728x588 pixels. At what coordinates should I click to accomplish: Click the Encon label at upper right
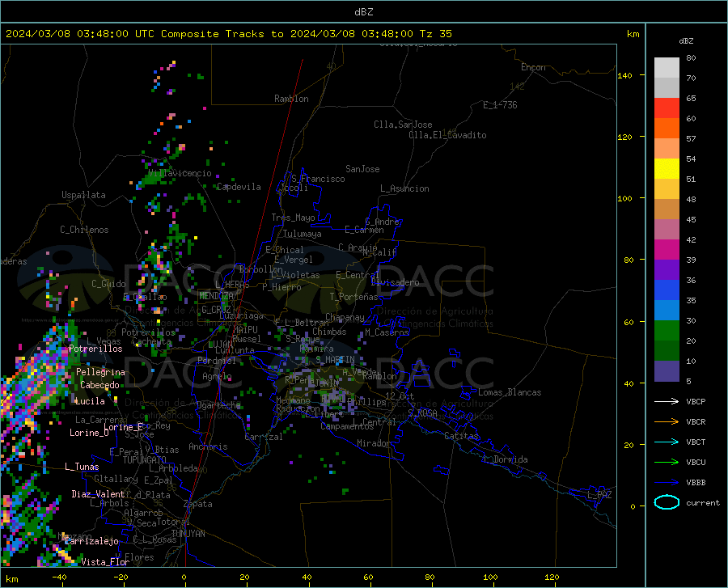(533, 67)
